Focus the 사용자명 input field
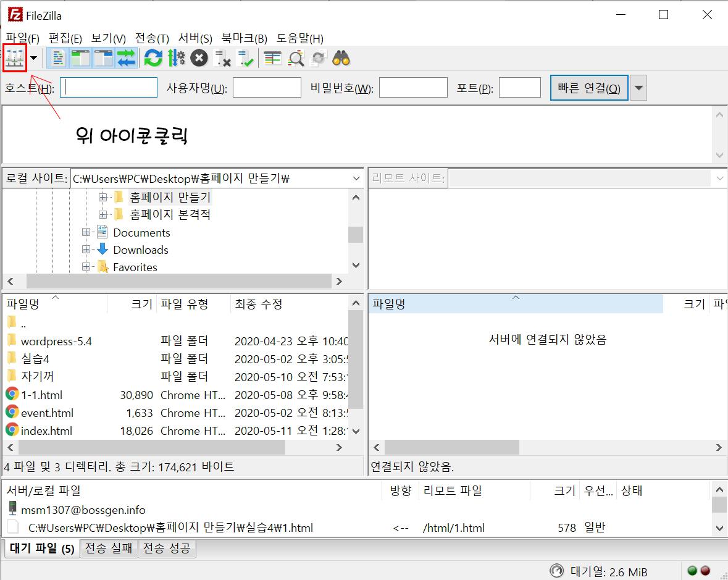The height and width of the screenshot is (580, 728). pyautogui.click(x=267, y=87)
